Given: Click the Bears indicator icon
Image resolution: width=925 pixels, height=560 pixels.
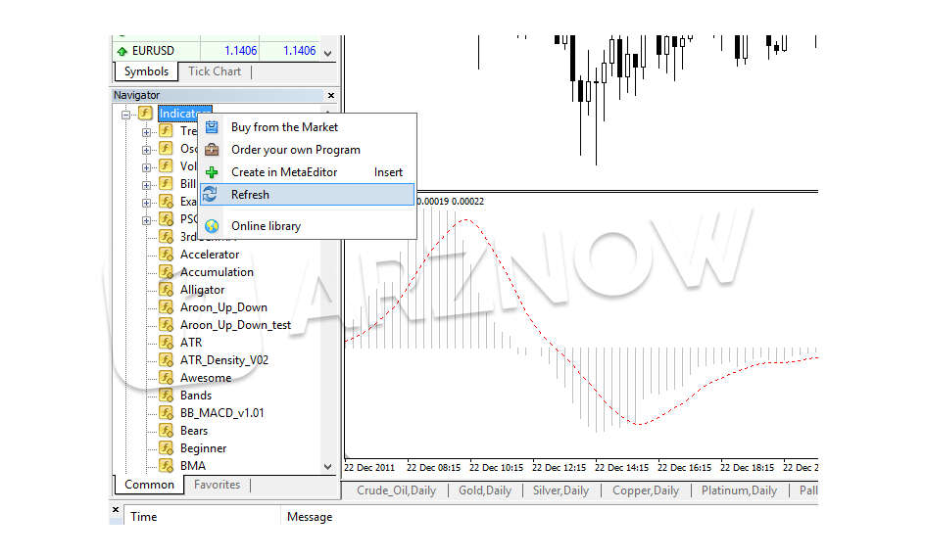Looking at the screenshot, I should click(167, 431).
